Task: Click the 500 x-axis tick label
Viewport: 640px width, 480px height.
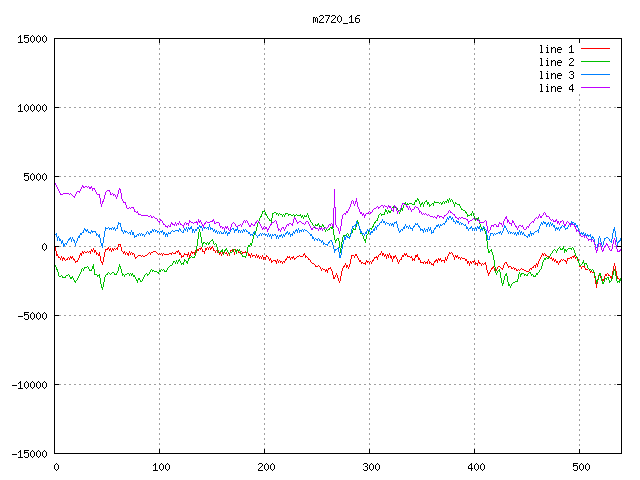Action: pos(580,467)
